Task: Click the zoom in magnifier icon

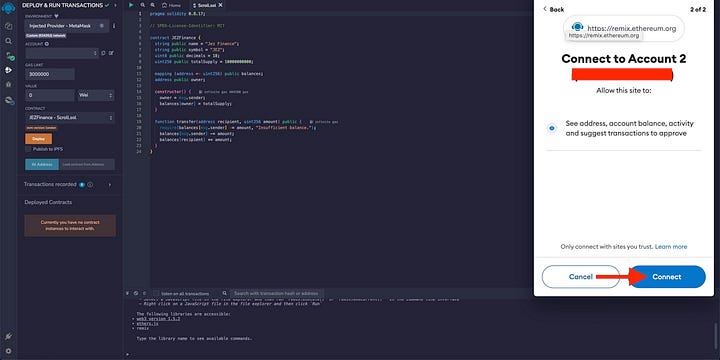Action: [x=153, y=5]
